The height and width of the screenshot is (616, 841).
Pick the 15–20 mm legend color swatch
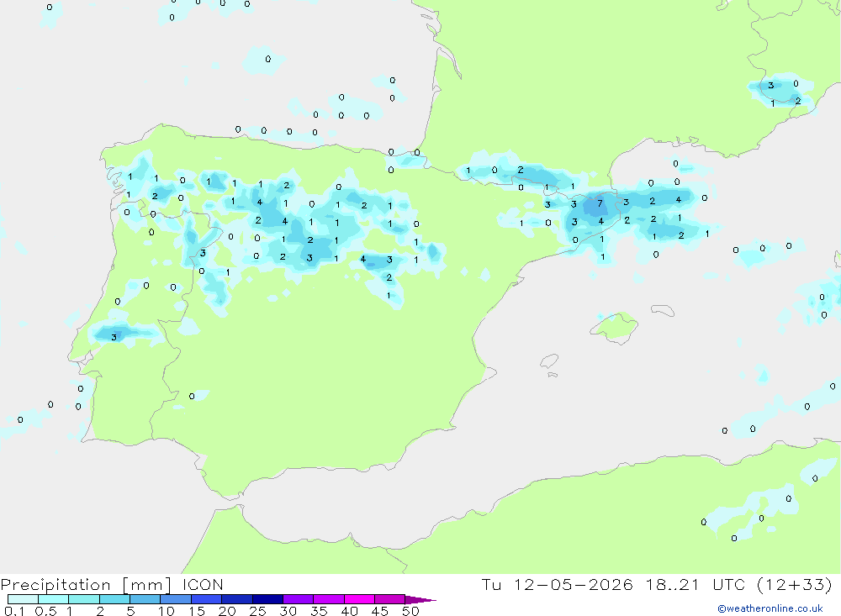coord(207,599)
